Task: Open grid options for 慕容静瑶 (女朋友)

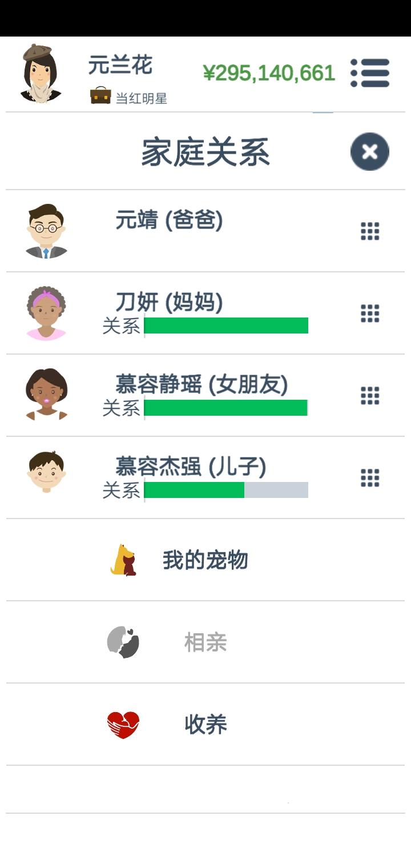Action: point(370,396)
